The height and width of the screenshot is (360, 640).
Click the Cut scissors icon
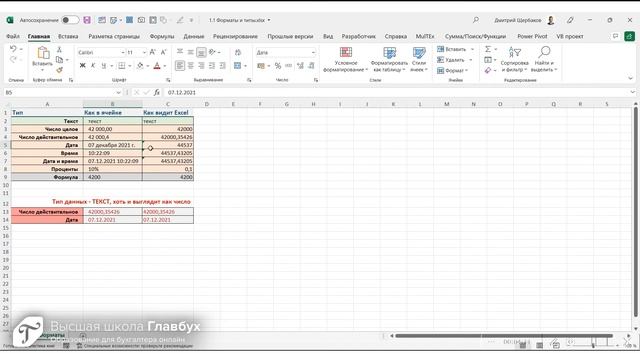click(60, 49)
